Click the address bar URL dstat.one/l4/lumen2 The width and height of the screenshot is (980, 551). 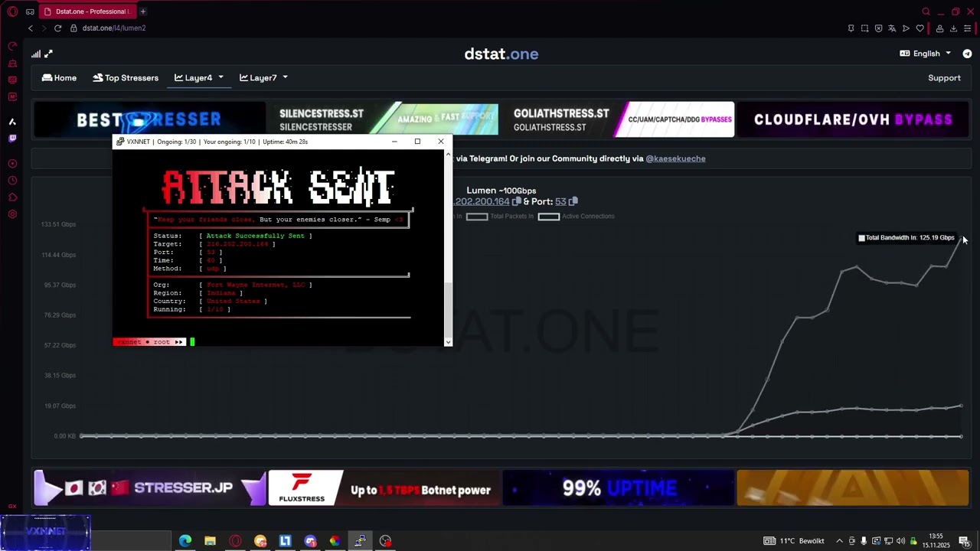pos(114,28)
